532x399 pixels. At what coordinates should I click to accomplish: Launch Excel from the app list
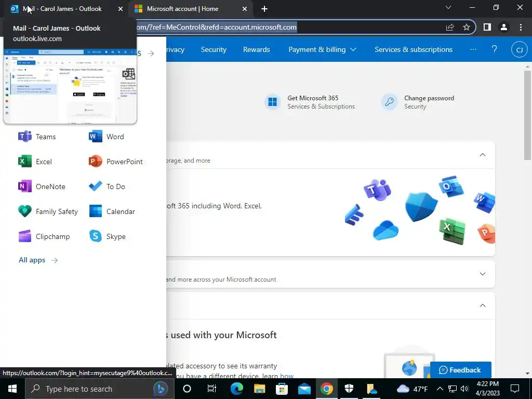[35, 162]
